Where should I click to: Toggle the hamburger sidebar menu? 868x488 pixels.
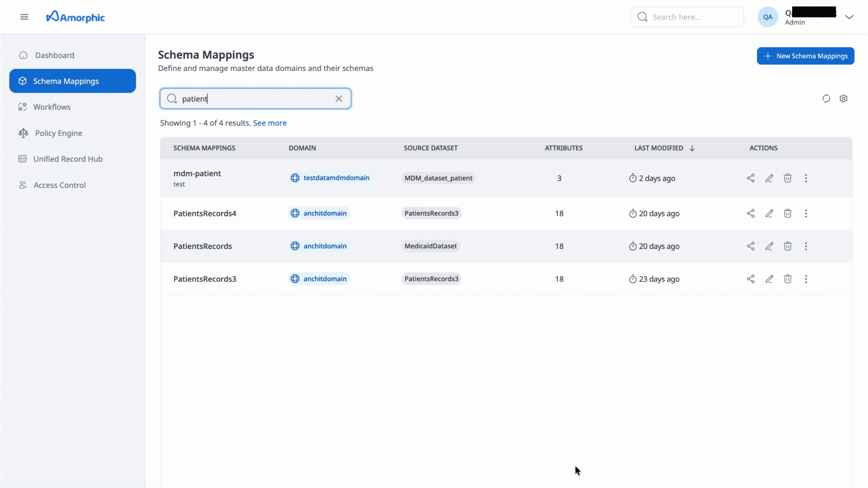click(x=24, y=17)
